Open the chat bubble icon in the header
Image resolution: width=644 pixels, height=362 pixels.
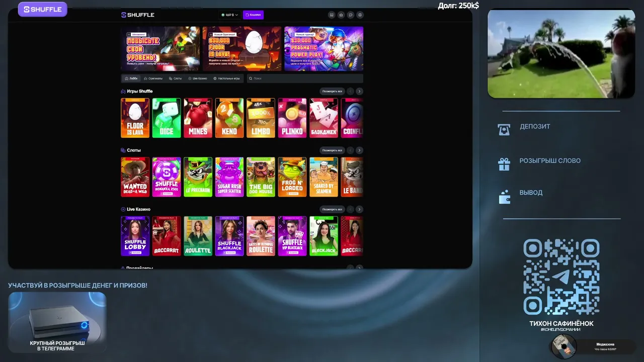click(351, 15)
